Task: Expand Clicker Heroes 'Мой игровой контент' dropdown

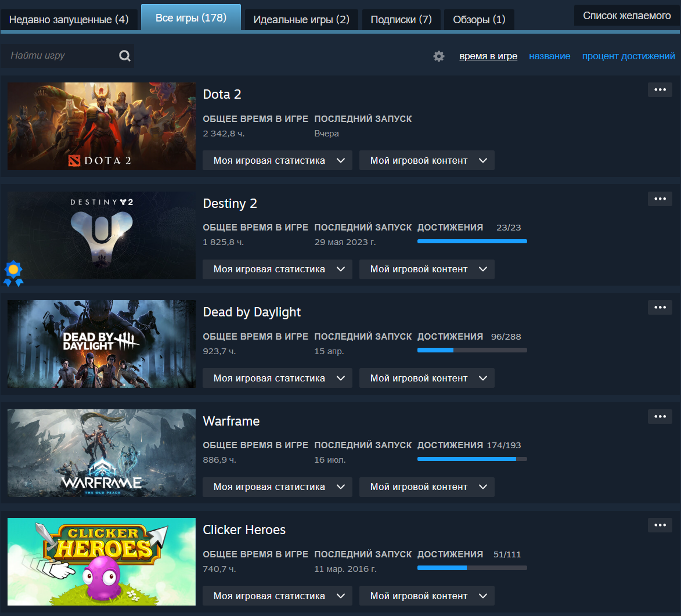Action: click(427, 596)
